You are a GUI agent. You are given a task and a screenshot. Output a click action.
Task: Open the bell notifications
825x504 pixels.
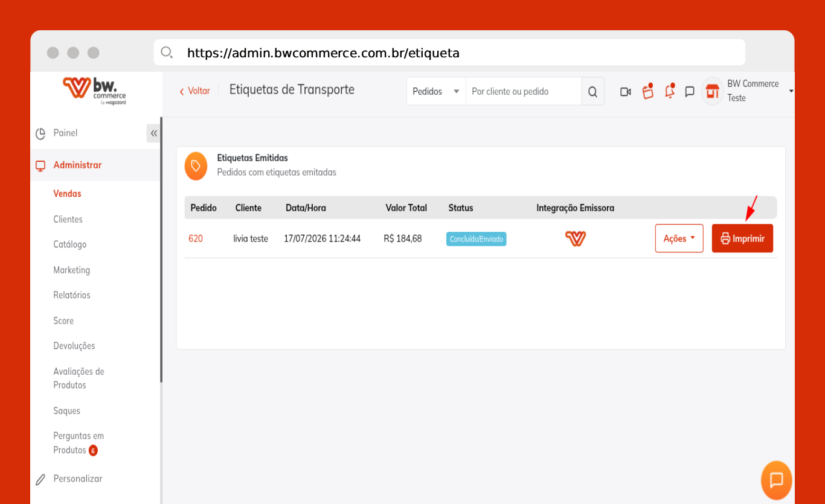(669, 92)
